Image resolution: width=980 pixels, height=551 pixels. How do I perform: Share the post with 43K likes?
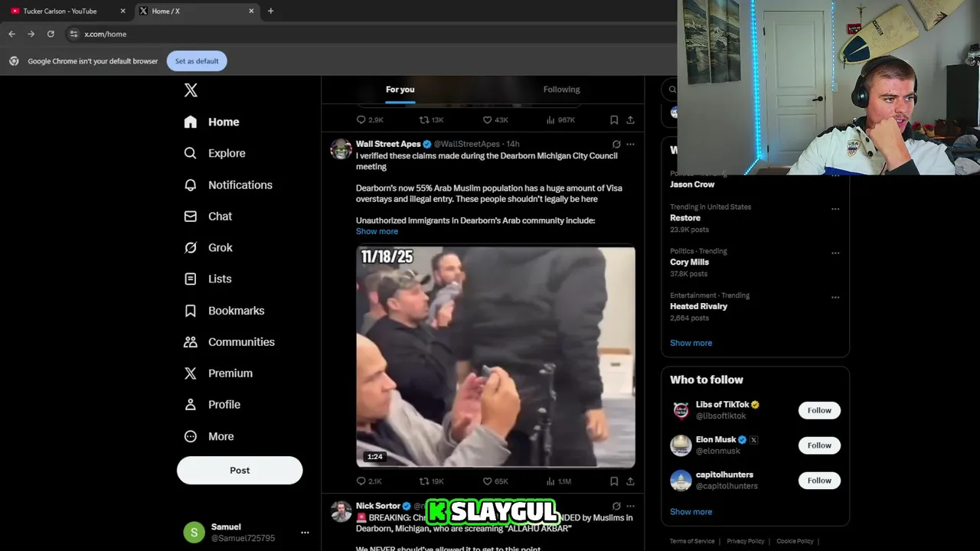(x=630, y=120)
